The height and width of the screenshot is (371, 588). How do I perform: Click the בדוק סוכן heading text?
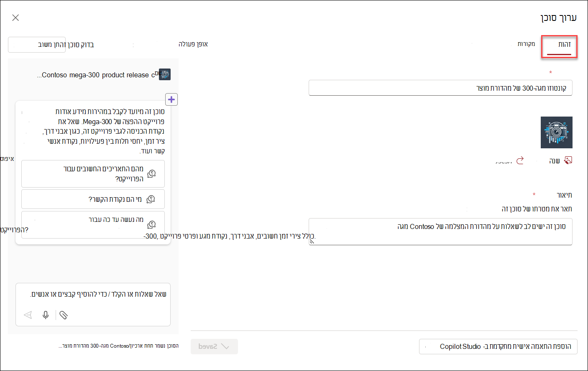(81, 45)
